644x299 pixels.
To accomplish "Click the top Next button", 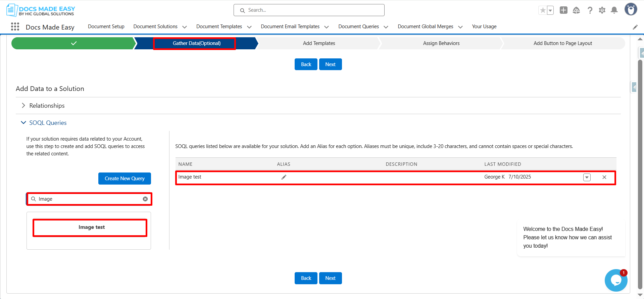I will [x=330, y=64].
